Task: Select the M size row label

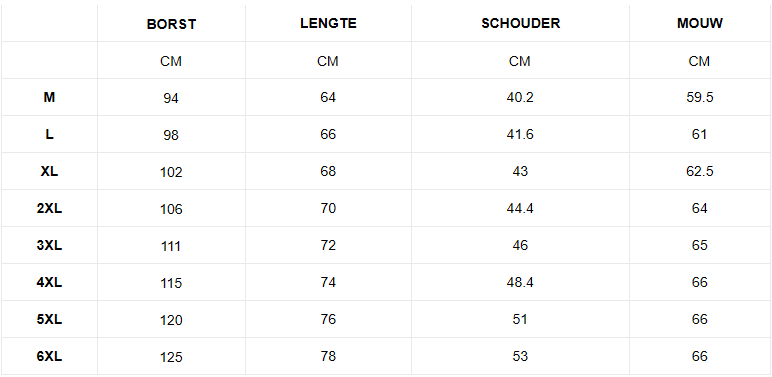Action: (x=49, y=97)
